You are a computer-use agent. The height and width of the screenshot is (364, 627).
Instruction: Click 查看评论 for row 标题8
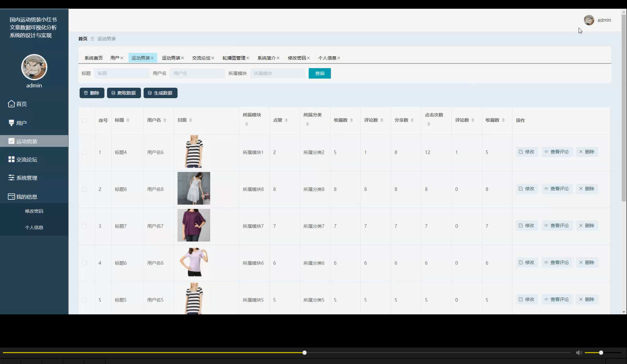557,189
